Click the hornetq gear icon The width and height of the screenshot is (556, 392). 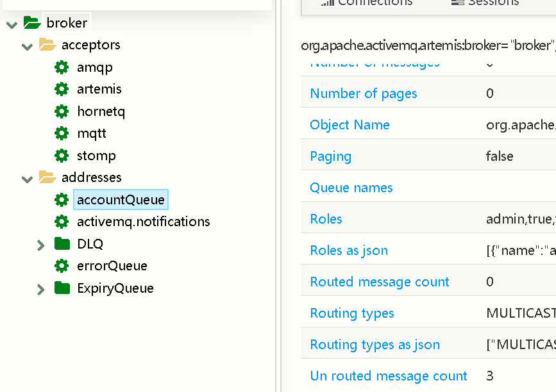[x=62, y=111]
